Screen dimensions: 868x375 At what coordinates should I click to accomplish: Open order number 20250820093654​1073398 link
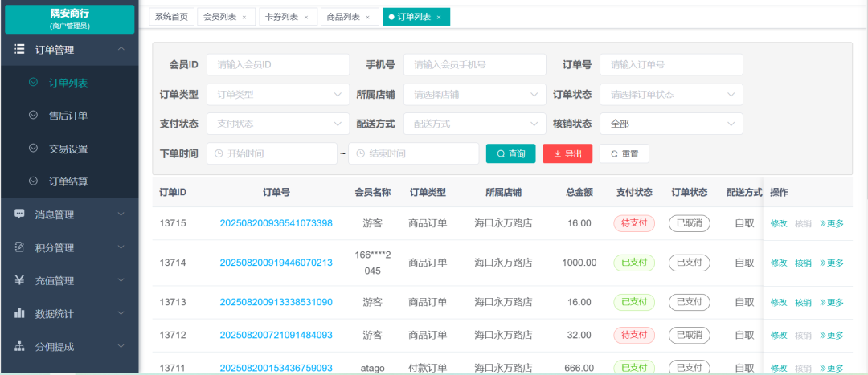pyautogui.click(x=276, y=223)
